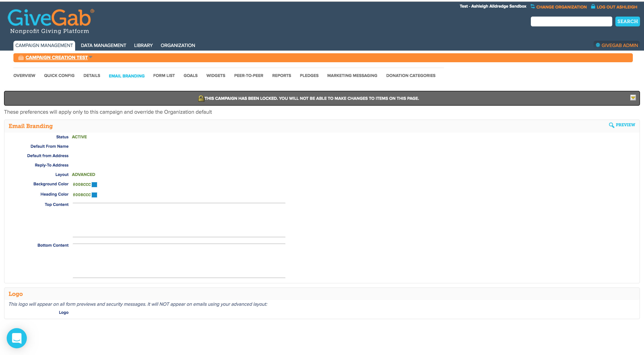
Task: Go to the Quick Config sub-tab
Action: [59, 76]
